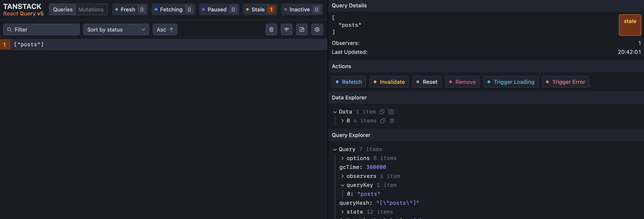Toggle the Fresh status filter
Screen dimensions: 644x219
pyautogui.click(x=130, y=9)
